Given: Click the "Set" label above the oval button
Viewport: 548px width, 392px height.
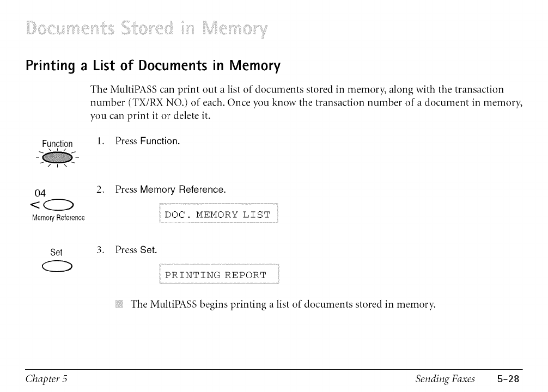Looking at the screenshot, I should pyautogui.click(x=56, y=253).
